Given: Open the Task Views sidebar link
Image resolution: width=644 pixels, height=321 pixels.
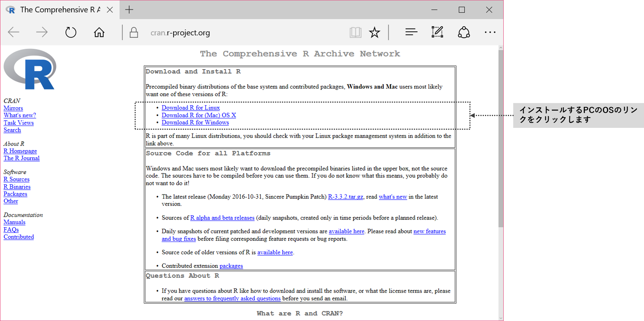Looking at the screenshot, I should click(x=19, y=123).
